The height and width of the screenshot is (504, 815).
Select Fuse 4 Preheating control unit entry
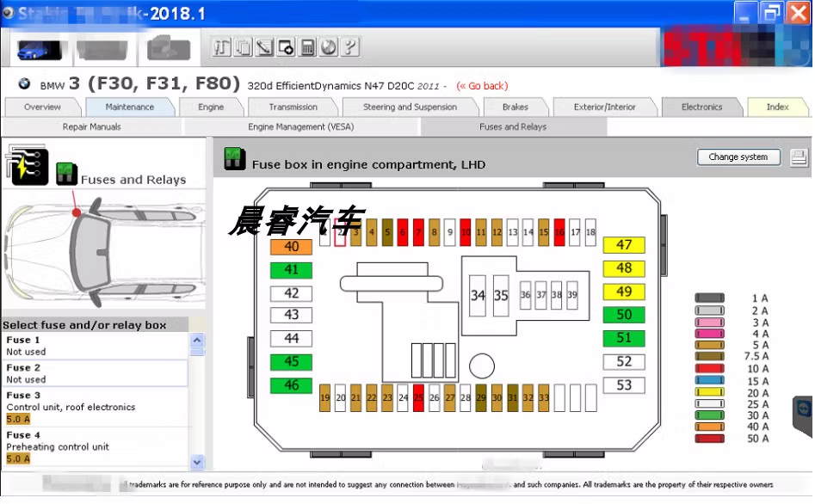96,446
